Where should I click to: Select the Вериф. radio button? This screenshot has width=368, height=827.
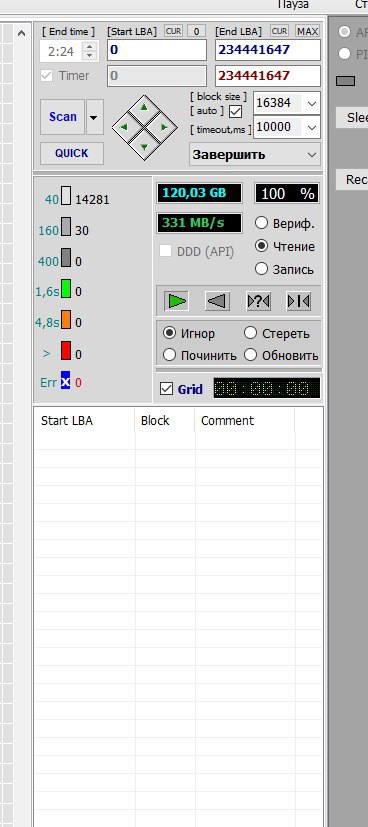(262, 223)
